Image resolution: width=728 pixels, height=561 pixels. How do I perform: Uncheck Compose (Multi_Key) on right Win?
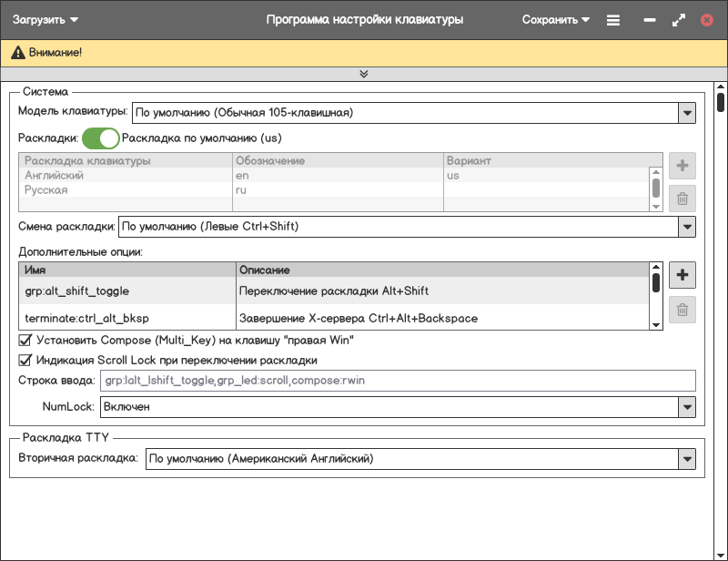[x=25, y=340]
